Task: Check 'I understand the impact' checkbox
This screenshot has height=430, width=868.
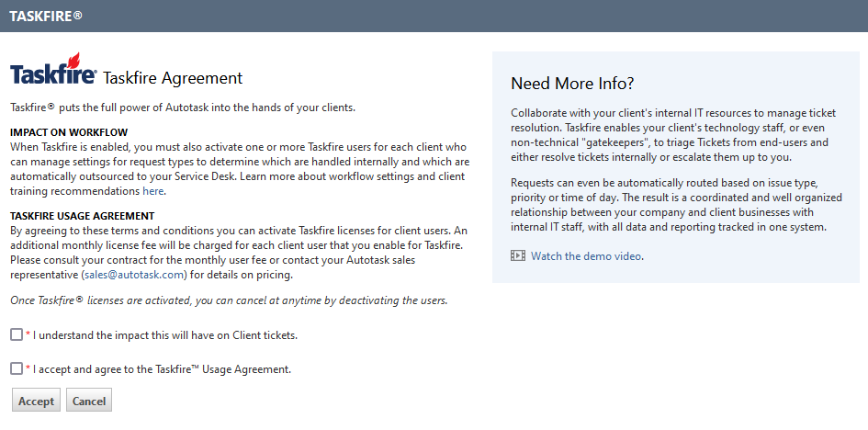Action: coord(17,334)
